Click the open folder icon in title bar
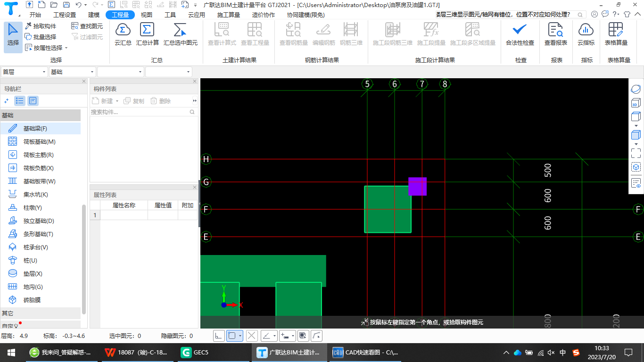The width and height of the screenshot is (644, 362). pos(54,5)
